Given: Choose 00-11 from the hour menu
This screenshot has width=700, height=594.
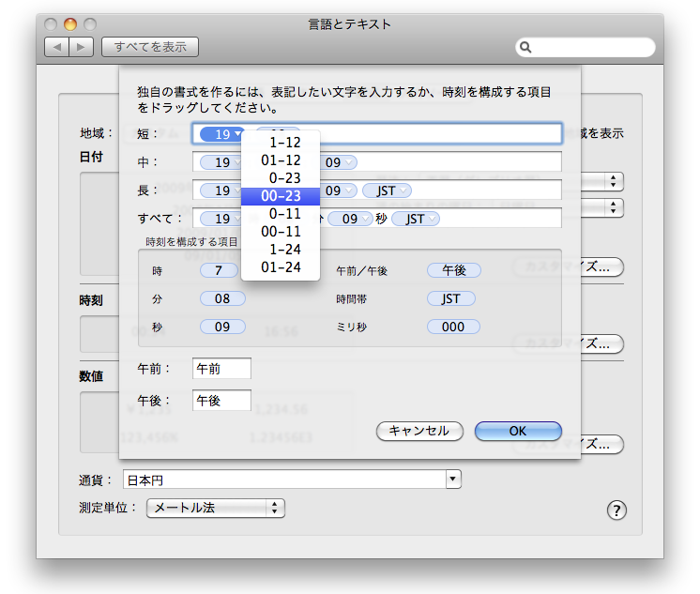Looking at the screenshot, I should click(281, 232).
